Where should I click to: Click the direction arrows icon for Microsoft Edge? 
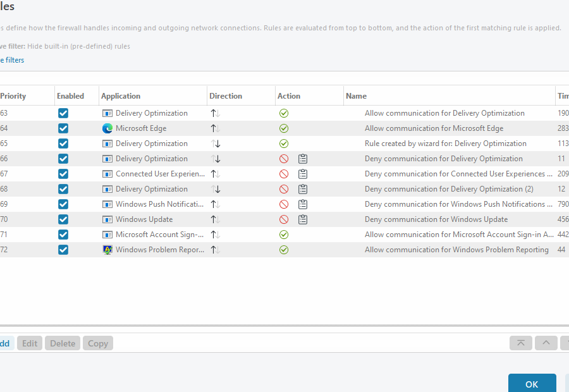[216, 128]
